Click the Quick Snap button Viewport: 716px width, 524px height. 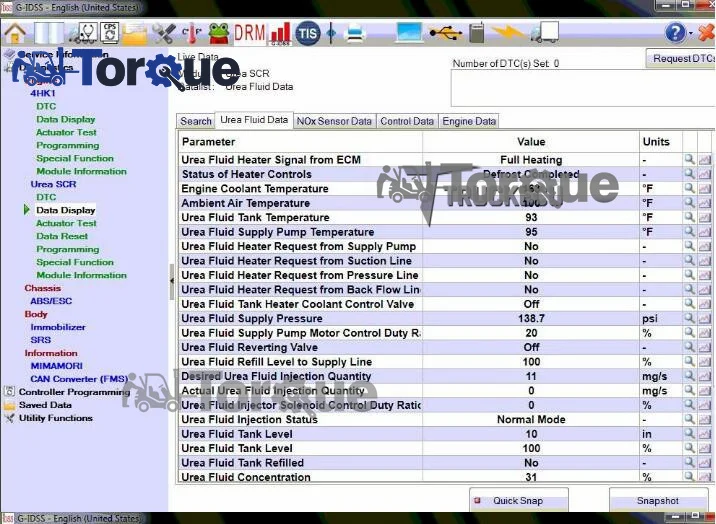click(x=519, y=501)
